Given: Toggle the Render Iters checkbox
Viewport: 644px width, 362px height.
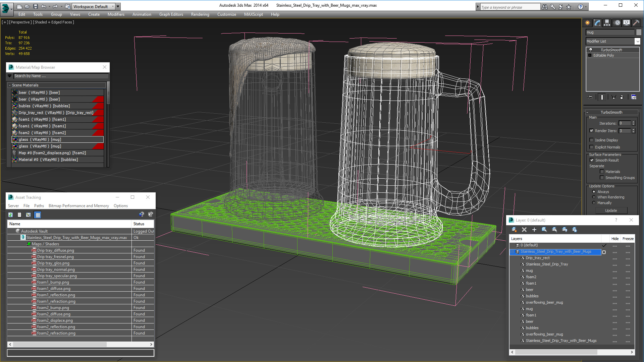Looking at the screenshot, I should (x=591, y=131).
